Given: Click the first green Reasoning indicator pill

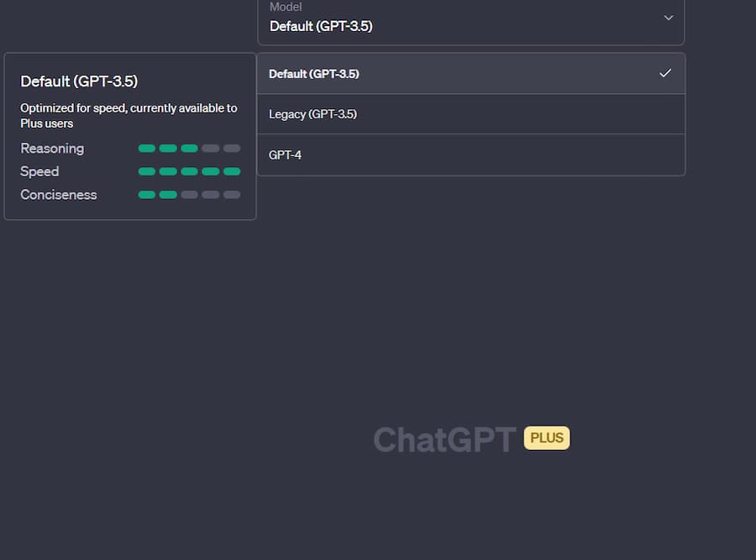Looking at the screenshot, I should click(x=147, y=149).
